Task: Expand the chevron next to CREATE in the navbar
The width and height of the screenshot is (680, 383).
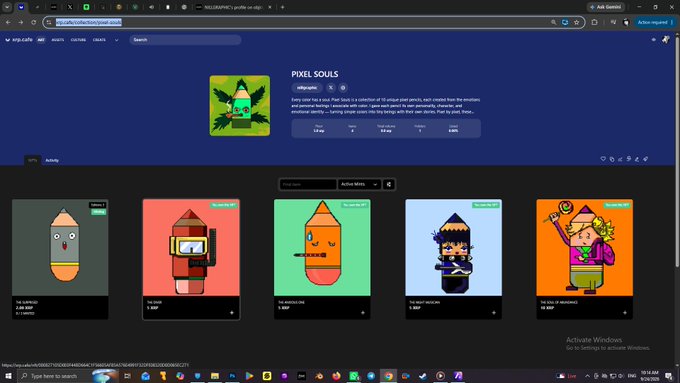Action: tap(116, 40)
